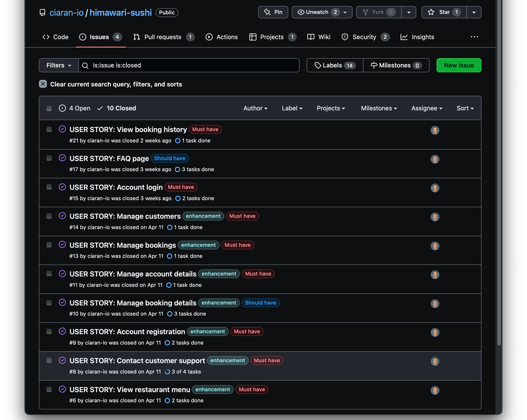The height and width of the screenshot is (420, 527).
Task: Click the magnifier search icon
Action: [x=85, y=65]
